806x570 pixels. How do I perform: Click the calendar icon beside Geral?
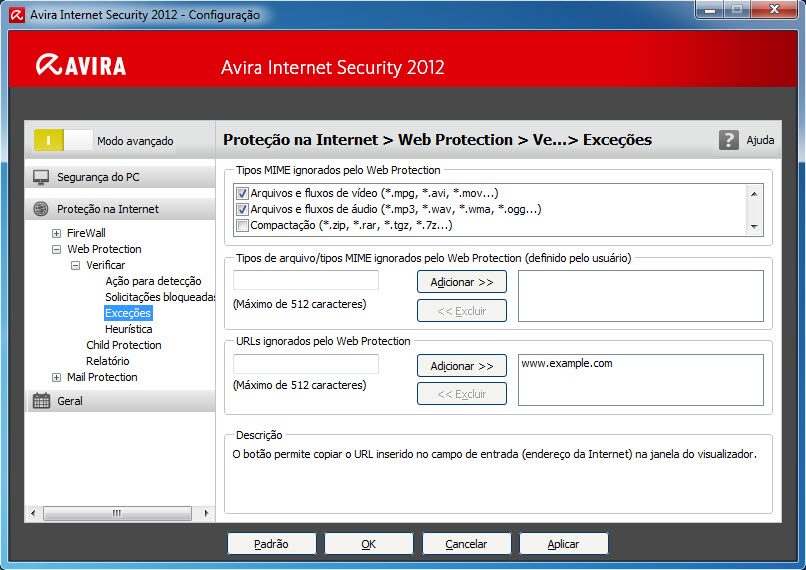41,401
